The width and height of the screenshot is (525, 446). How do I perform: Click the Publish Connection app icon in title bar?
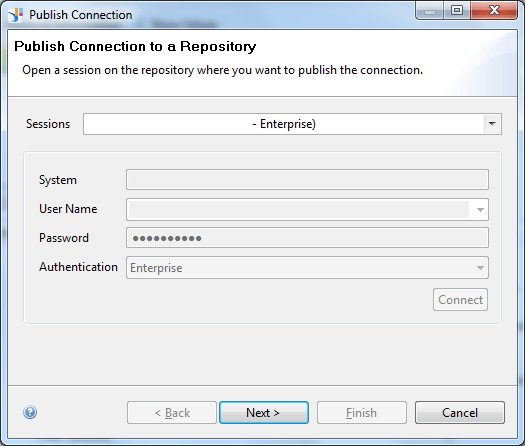(15, 15)
